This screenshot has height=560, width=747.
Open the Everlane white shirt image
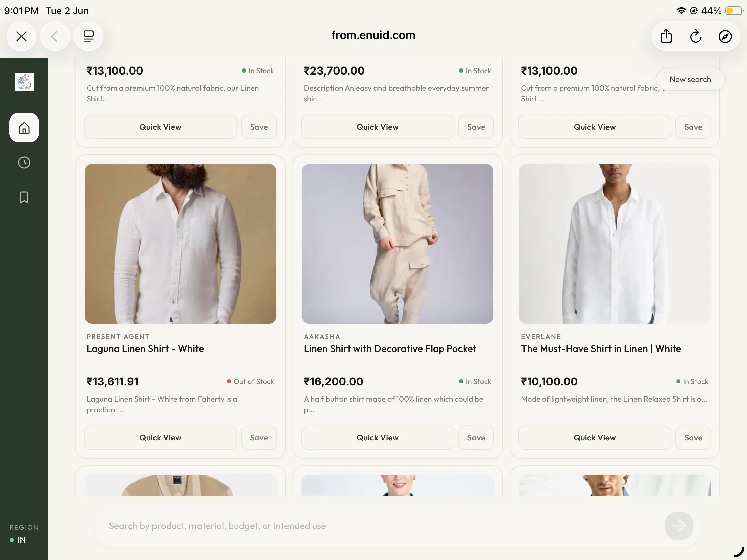coord(615,244)
